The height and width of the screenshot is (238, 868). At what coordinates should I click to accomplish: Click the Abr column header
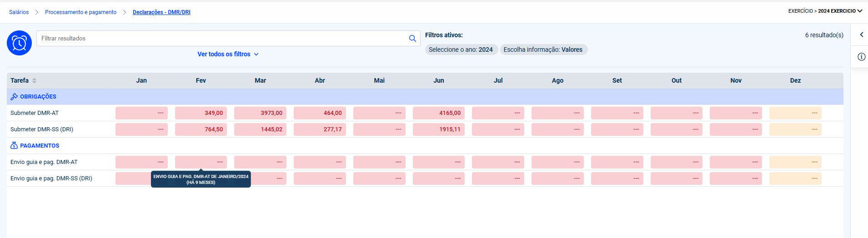320,80
